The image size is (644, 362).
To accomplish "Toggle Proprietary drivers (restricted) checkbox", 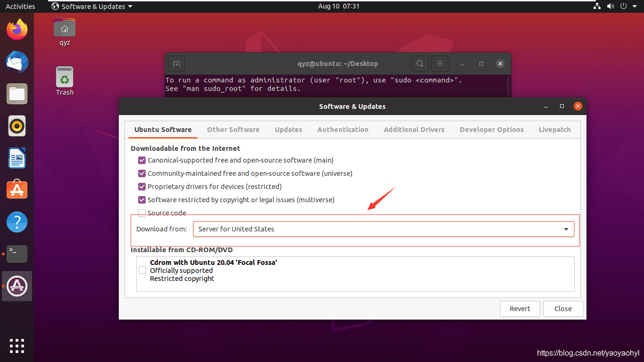I will (142, 187).
